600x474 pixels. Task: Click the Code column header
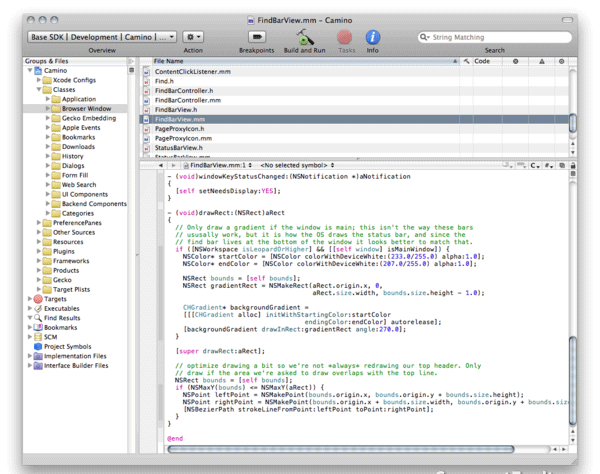(x=482, y=61)
